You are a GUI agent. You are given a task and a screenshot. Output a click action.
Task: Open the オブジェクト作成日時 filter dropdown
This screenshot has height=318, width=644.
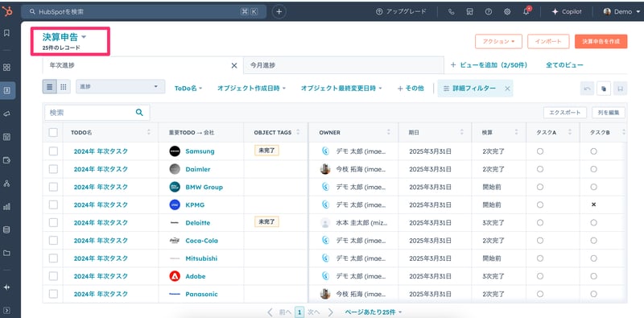point(251,89)
